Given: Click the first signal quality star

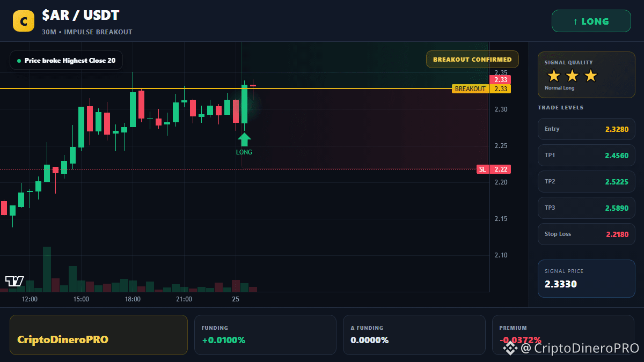Looking at the screenshot, I should 553,76.
